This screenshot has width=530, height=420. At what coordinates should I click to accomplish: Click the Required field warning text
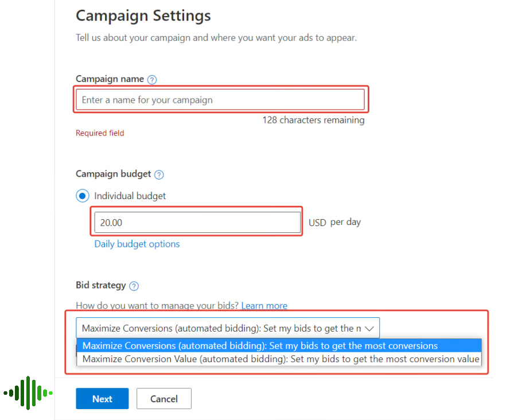(100, 133)
